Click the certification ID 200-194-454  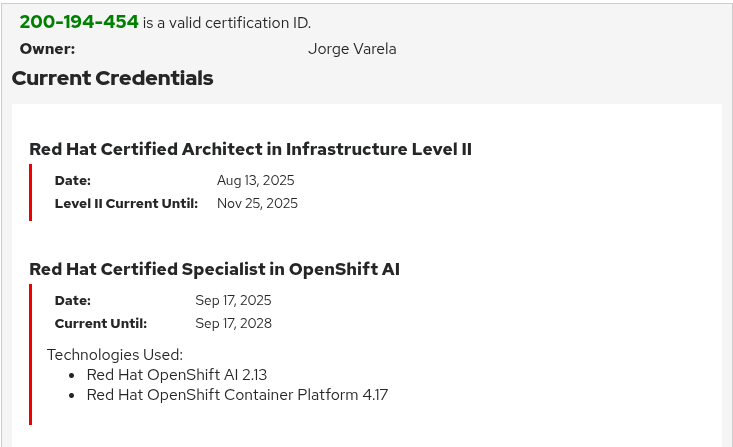pyautogui.click(x=79, y=22)
